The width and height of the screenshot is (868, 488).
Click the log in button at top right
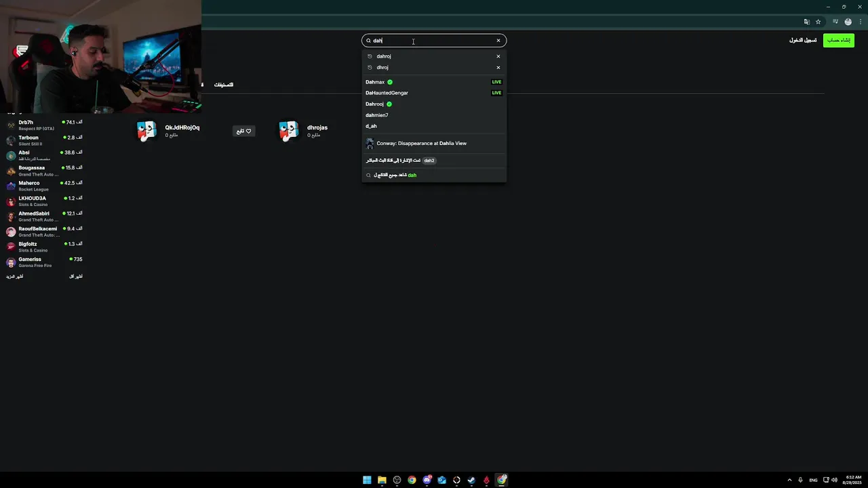803,41
